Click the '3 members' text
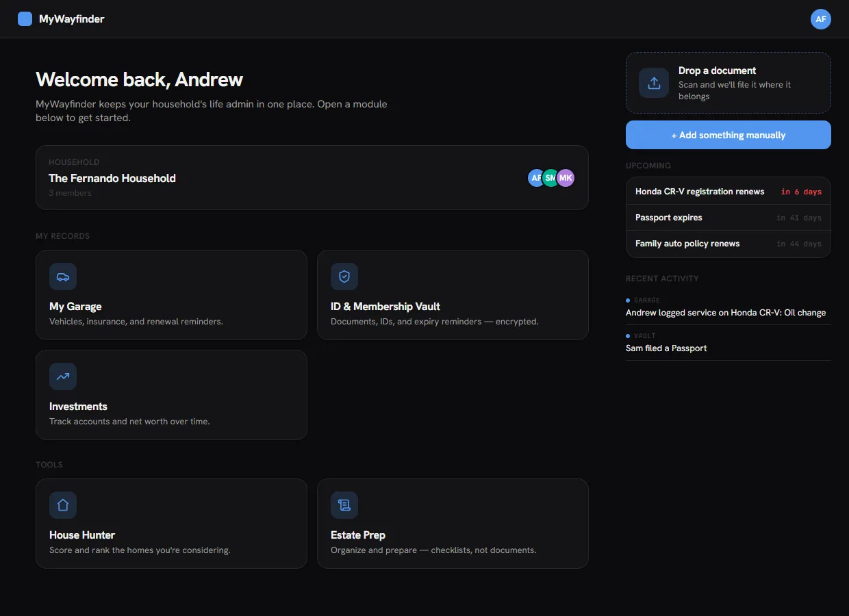The width and height of the screenshot is (849, 616). coord(70,193)
